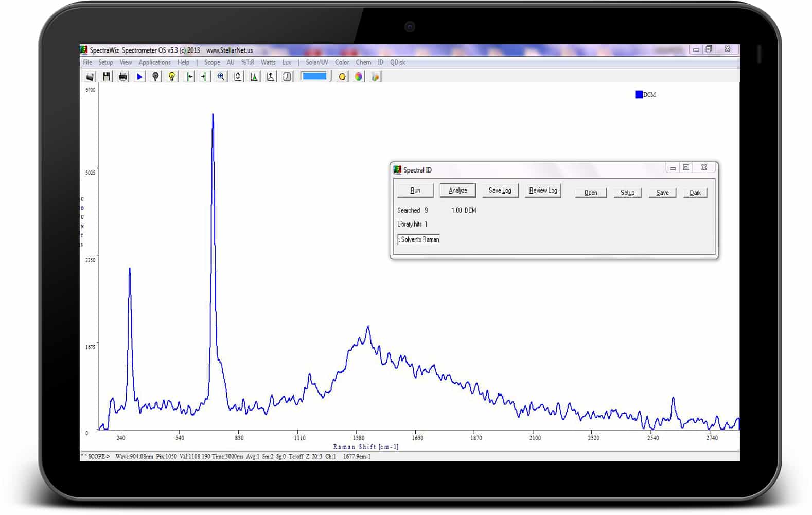The image size is (812, 515).
Task: Click the Save Log button
Action: tap(500, 191)
